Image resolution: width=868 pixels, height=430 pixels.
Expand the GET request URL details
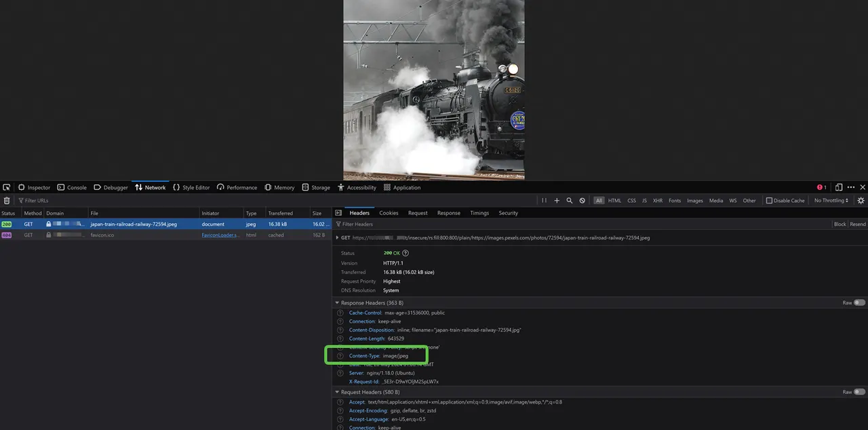[338, 238]
